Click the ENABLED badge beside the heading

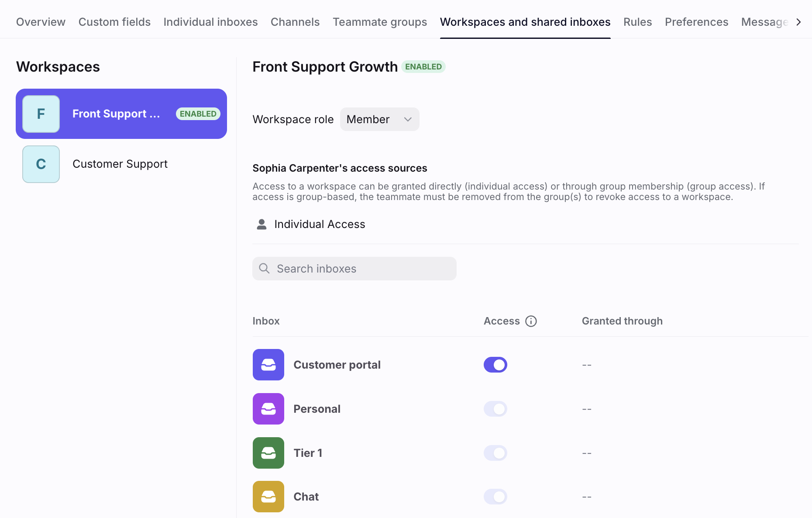tap(423, 67)
